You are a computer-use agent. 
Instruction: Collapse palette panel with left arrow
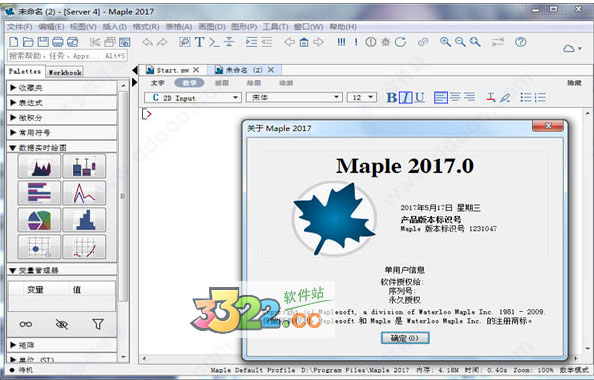[x=134, y=70]
